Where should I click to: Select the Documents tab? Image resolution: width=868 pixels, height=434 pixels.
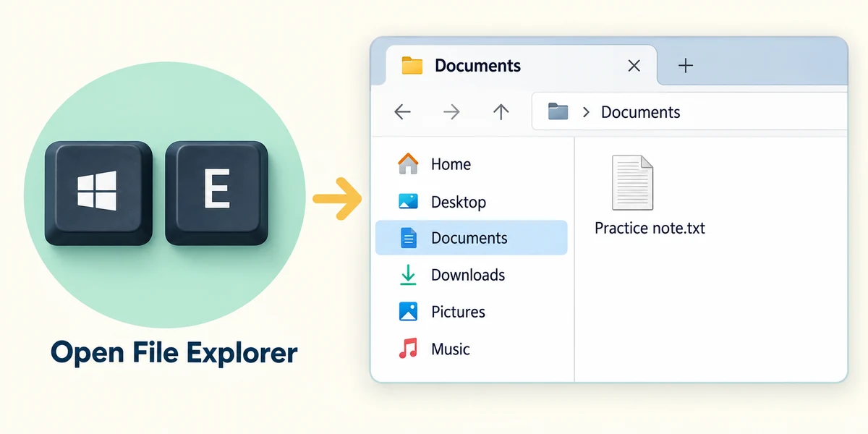coord(522,66)
